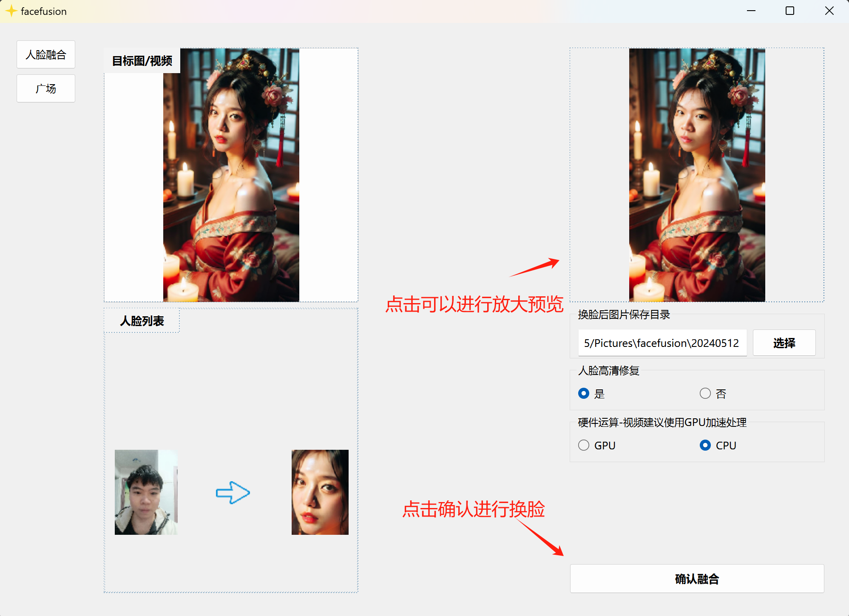Close the facefusion window
The image size is (849, 616).
[x=829, y=11]
